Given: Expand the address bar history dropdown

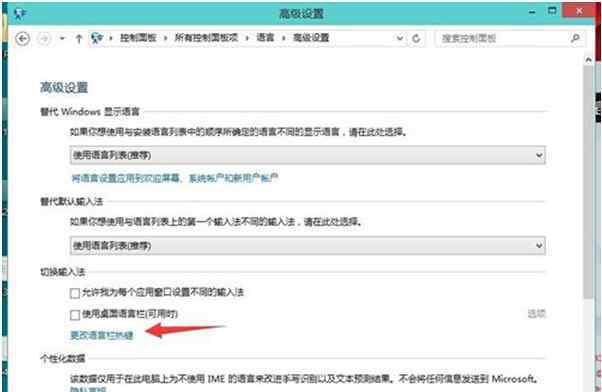Looking at the screenshot, I should pyautogui.click(x=400, y=38).
